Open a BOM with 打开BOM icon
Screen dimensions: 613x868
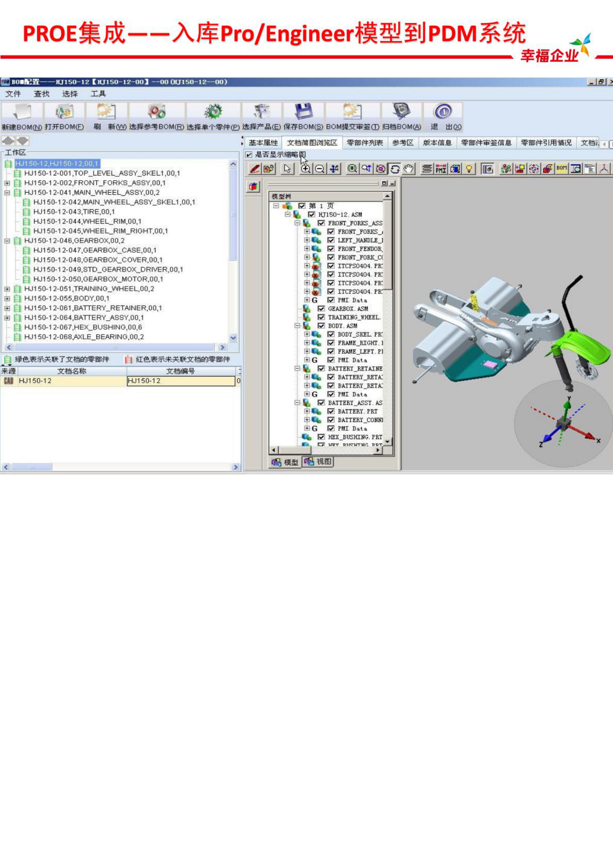click(64, 113)
